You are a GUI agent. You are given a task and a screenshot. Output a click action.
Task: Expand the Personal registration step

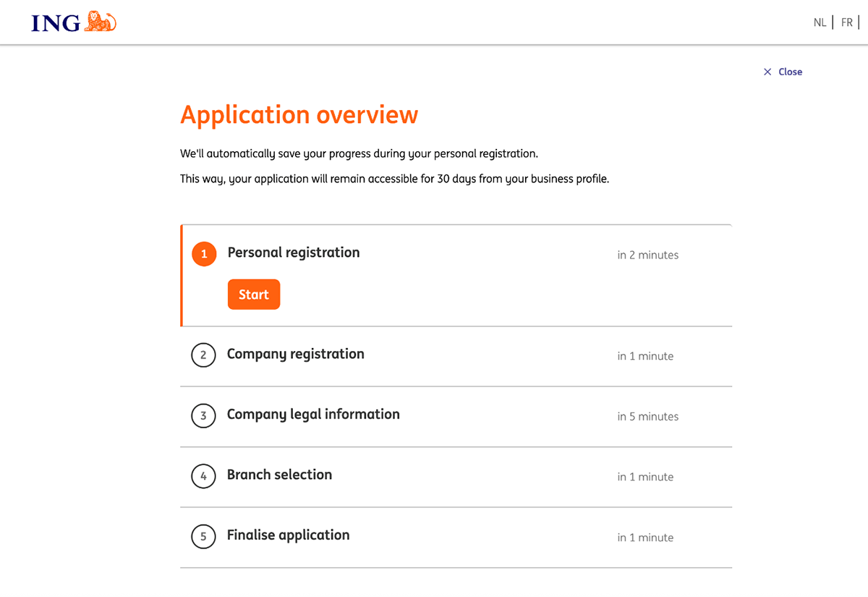click(x=293, y=253)
